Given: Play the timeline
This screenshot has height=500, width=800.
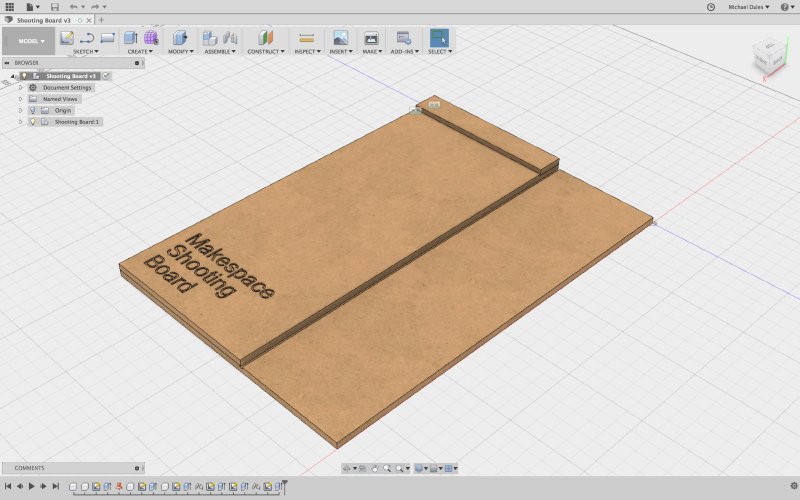Looking at the screenshot, I should (x=31, y=486).
